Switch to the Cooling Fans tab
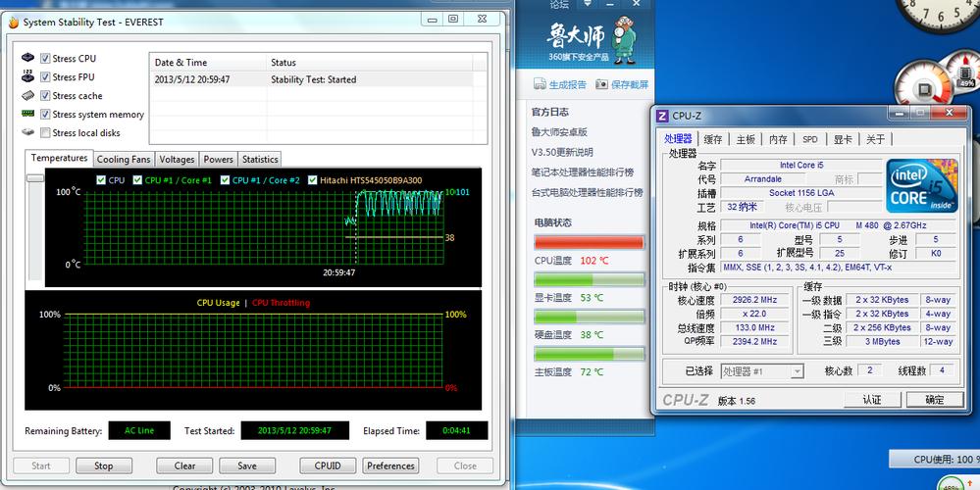980x490 pixels. 124,159
